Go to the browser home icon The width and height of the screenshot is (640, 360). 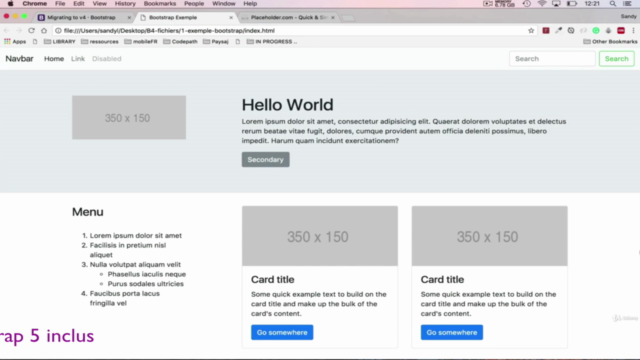(44, 31)
